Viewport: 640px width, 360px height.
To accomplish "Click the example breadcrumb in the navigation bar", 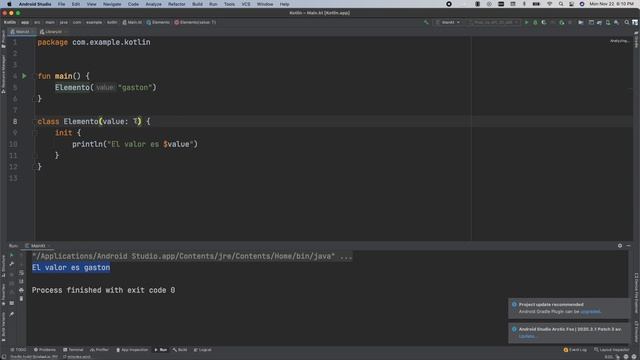I will click(x=94, y=22).
